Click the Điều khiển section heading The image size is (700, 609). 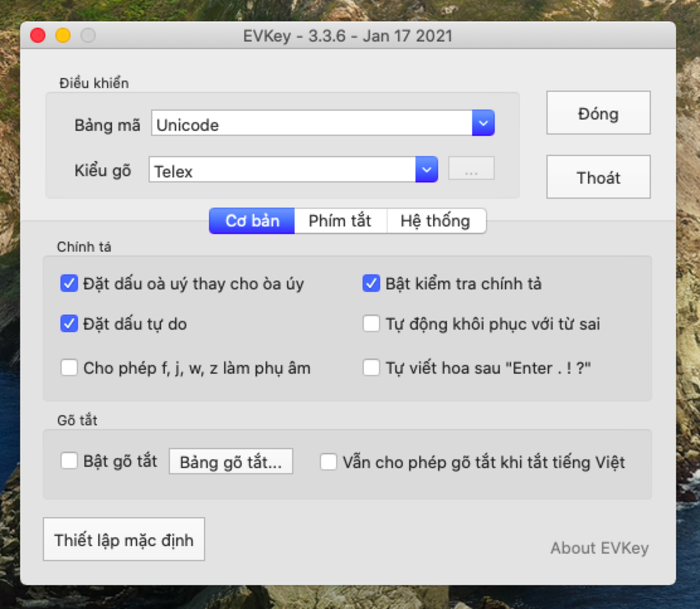[94, 83]
